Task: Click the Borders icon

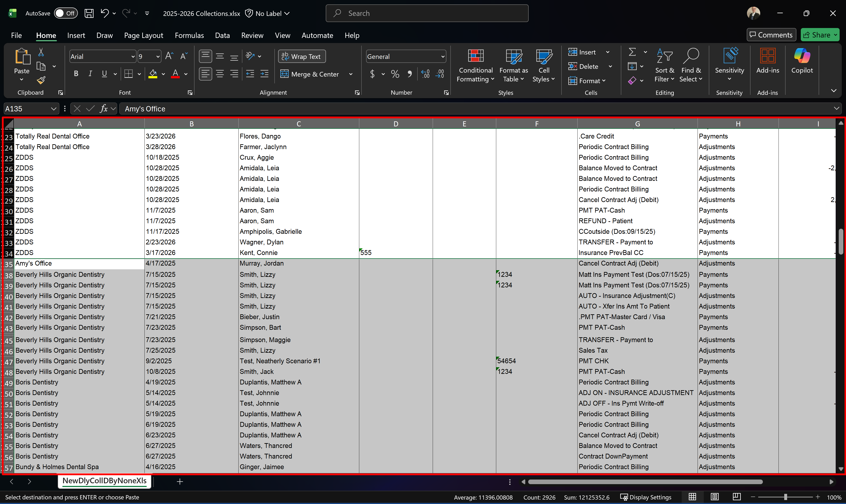Action: pyautogui.click(x=128, y=74)
